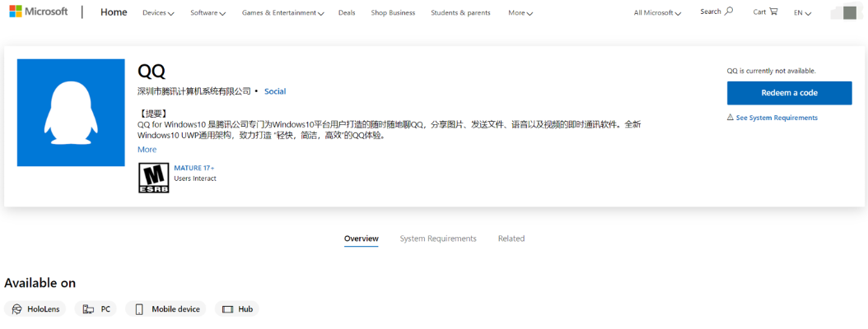Open the See System Requirements link
This screenshot has width=868, height=329.
[x=776, y=118]
